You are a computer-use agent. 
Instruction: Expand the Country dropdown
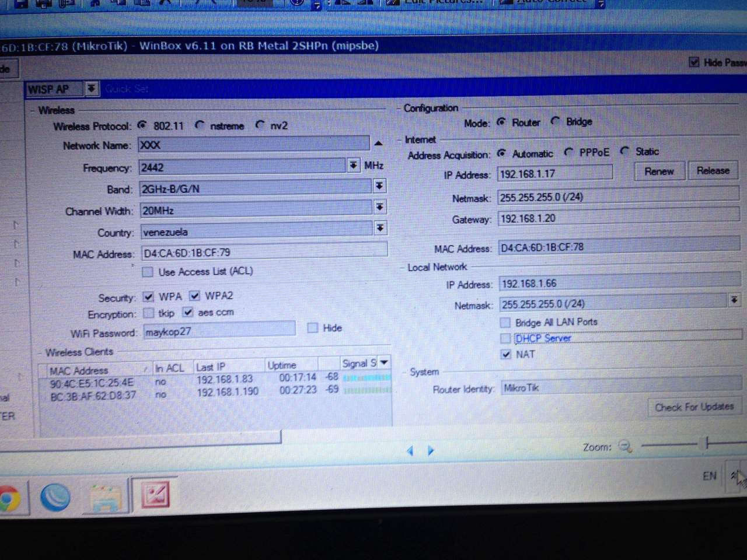[380, 228]
